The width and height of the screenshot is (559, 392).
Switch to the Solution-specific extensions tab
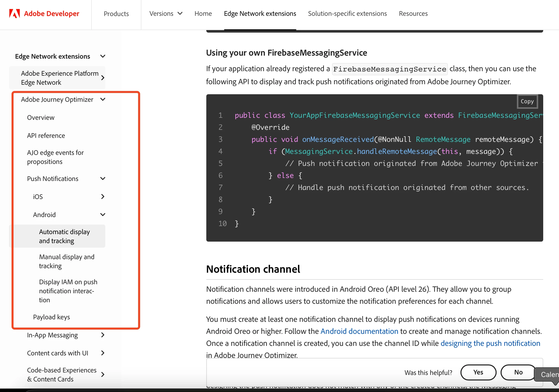click(347, 14)
